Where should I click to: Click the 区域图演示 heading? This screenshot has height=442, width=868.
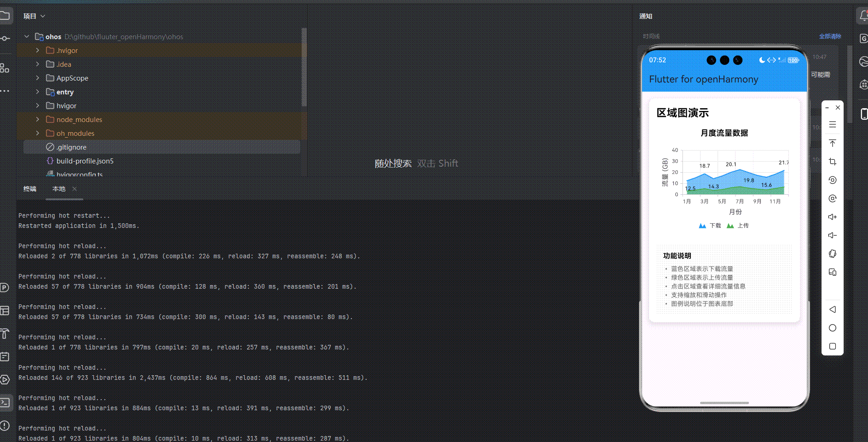(683, 113)
